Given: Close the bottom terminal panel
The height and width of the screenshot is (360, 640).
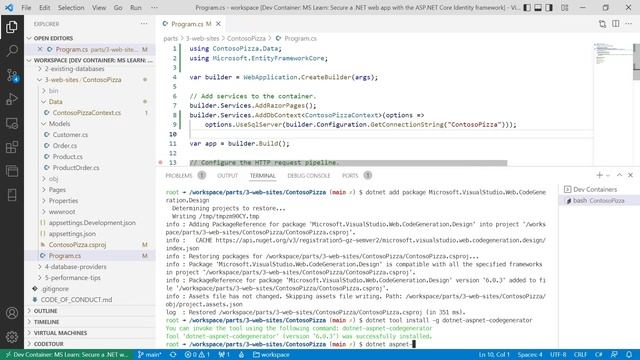Looking at the screenshot, I should [x=631, y=175].
